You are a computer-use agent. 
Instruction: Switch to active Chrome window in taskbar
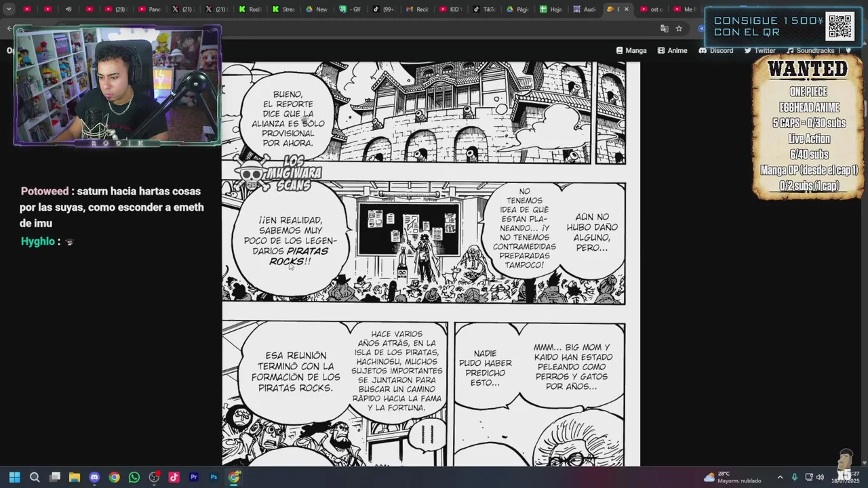234,477
